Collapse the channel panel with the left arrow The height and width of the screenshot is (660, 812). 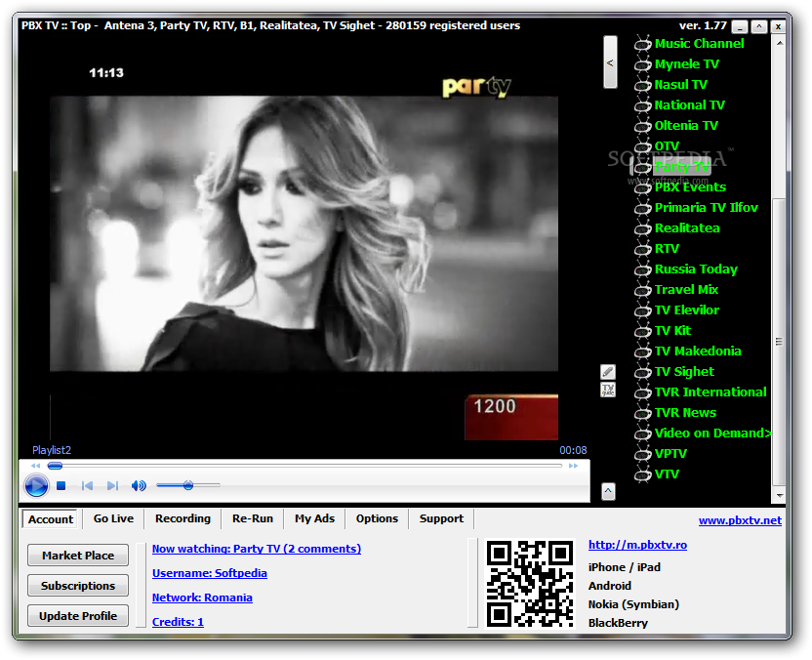[610, 62]
